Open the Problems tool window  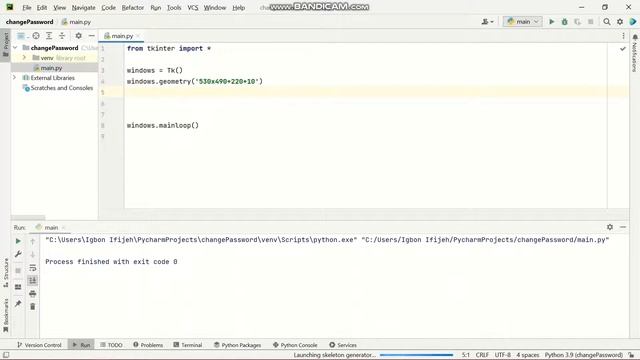click(x=148, y=345)
